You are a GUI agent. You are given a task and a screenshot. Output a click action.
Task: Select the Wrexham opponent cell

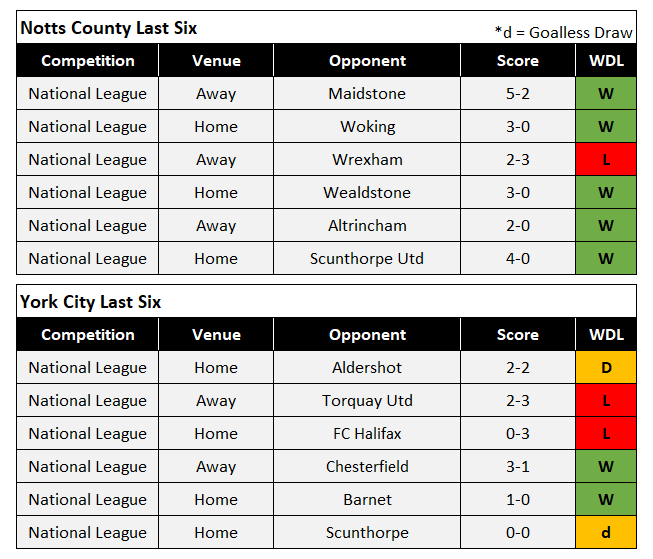[367, 160]
